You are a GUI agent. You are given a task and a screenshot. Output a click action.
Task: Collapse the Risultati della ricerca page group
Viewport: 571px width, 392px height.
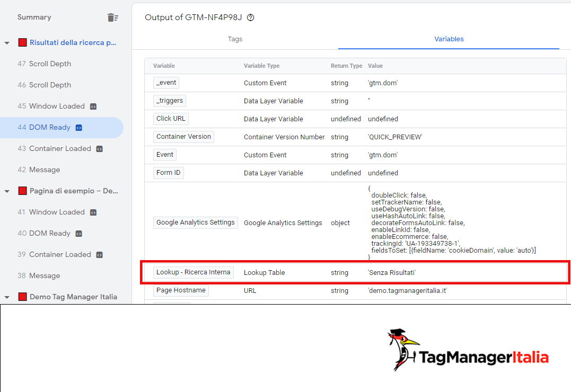pyautogui.click(x=7, y=43)
